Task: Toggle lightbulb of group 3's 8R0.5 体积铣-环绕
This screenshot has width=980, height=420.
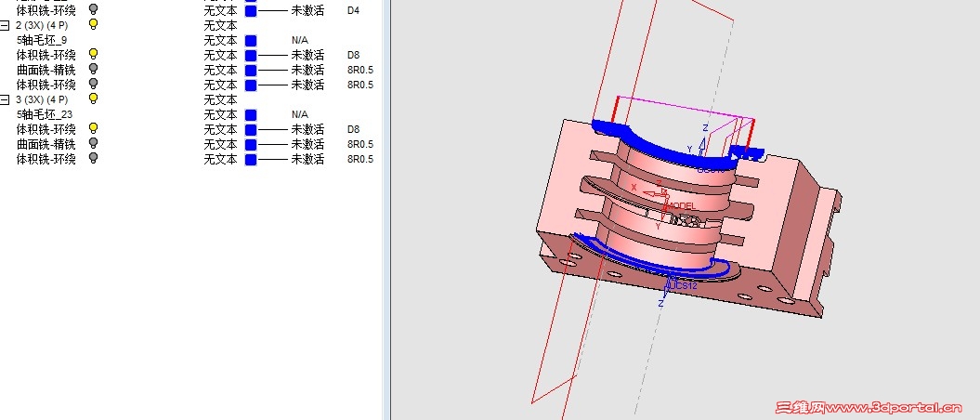Action: 93,158
